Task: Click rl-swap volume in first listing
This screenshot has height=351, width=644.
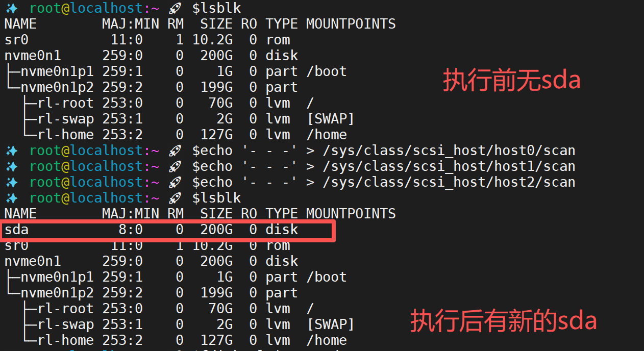Action: [x=65, y=119]
